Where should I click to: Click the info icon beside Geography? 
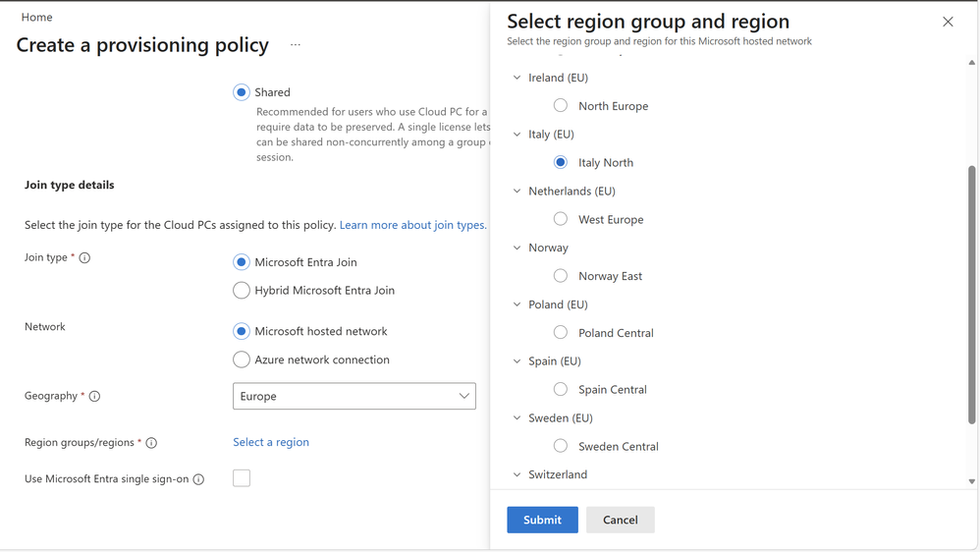tap(95, 397)
